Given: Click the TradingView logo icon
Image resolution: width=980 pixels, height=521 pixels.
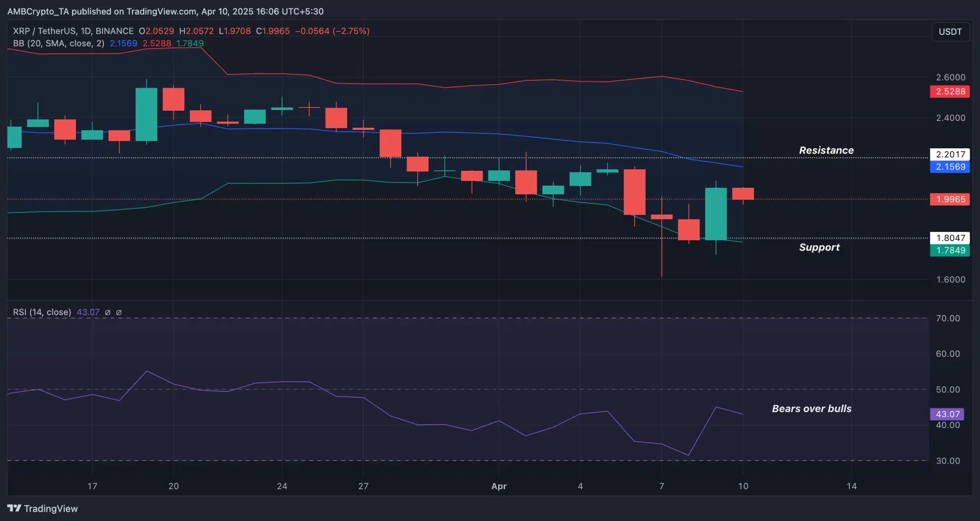Looking at the screenshot, I should (x=14, y=508).
